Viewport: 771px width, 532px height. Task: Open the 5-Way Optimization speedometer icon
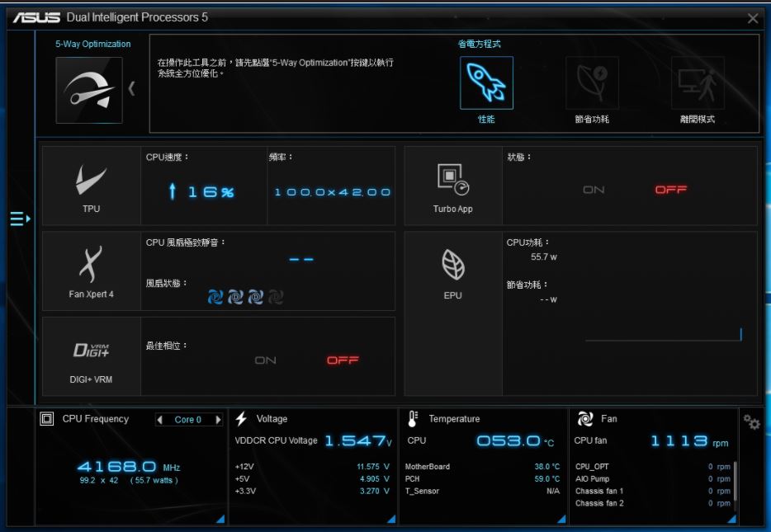pos(89,90)
